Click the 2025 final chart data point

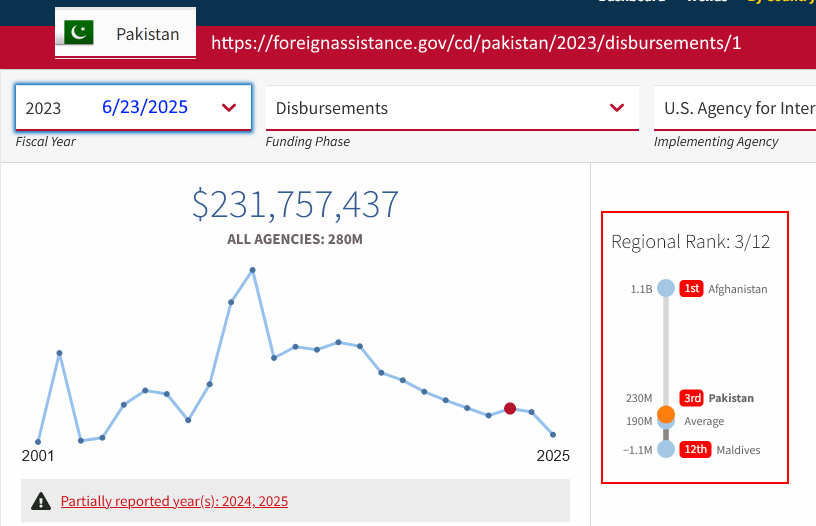pyautogui.click(x=553, y=434)
